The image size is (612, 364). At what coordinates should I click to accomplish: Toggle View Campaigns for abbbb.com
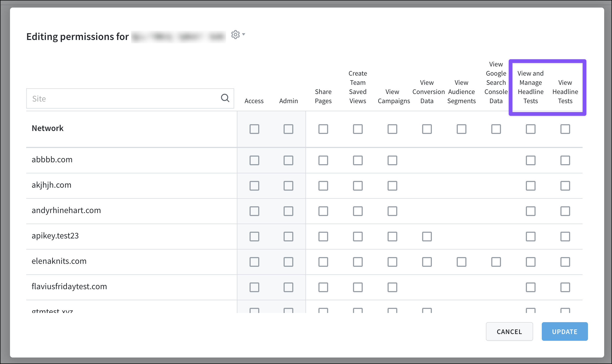[x=392, y=160]
